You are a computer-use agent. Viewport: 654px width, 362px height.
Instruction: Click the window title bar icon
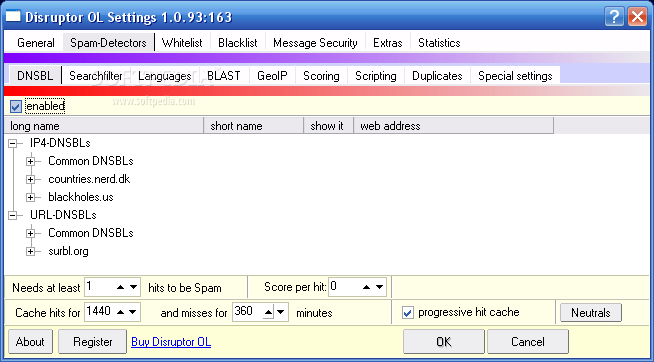13,17
